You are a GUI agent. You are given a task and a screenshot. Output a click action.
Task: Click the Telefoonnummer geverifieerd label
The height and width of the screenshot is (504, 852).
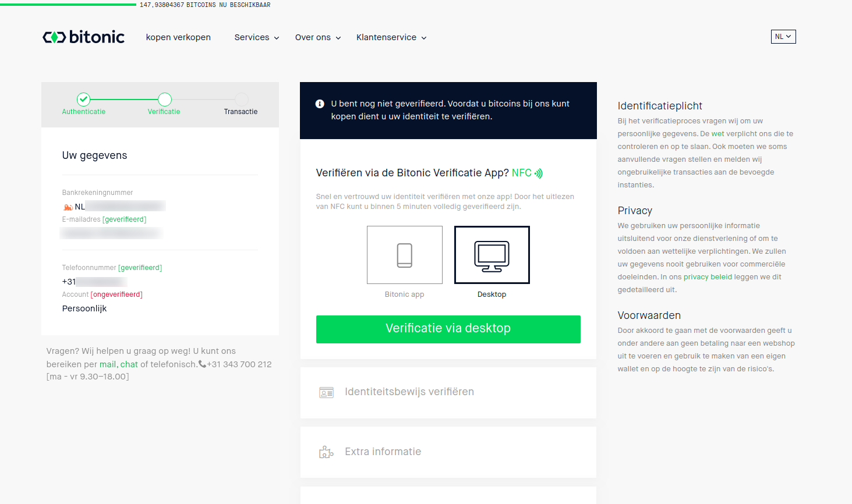click(112, 268)
